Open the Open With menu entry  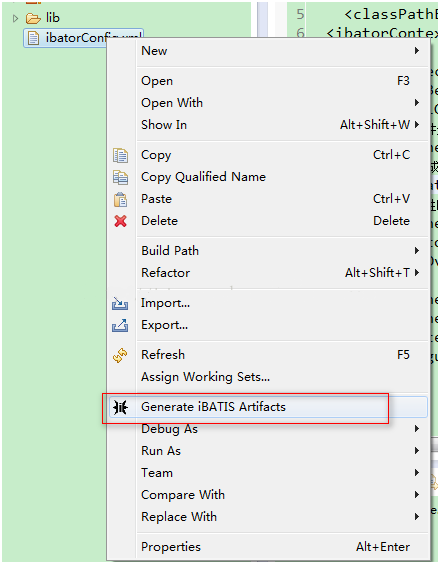click(267, 103)
